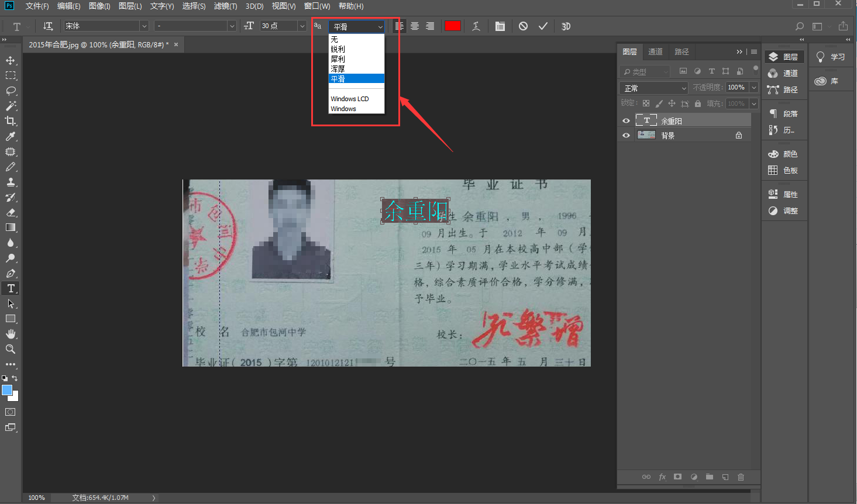Image resolution: width=857 pixels, height=504 pixels.
Task: Create a new adjustment layer
Action: [x=694, y=477]
